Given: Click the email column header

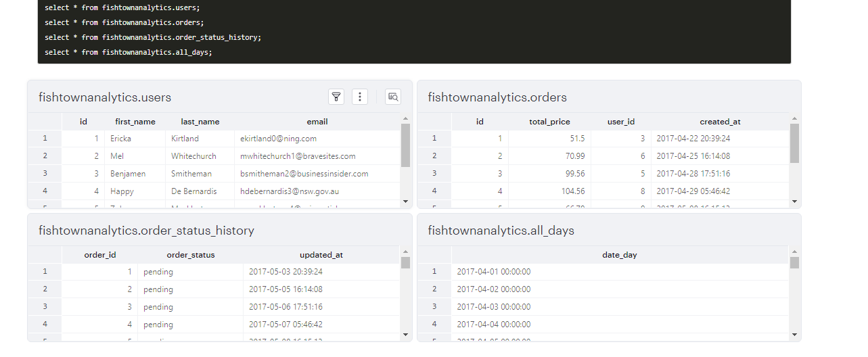Looking at the screenshot, I should [317, 122].
